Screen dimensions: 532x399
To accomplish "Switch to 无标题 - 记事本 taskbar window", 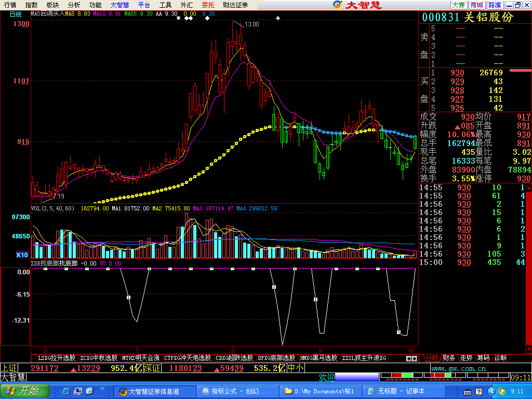I will pyautogui.click(x=404, y=391).
